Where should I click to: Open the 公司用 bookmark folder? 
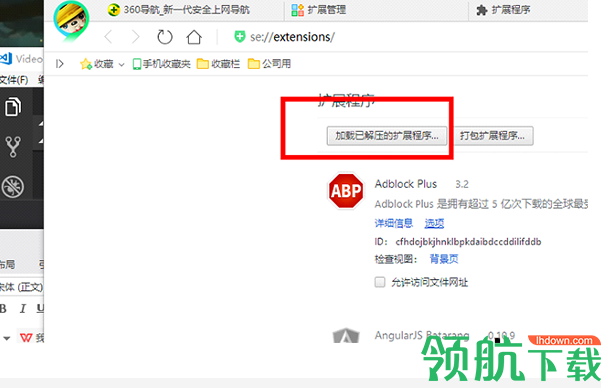tap(269, 64)
